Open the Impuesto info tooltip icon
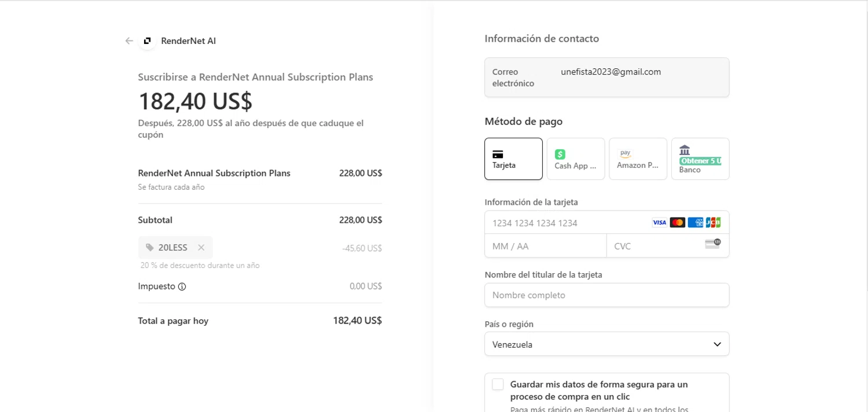Viewport: 868px width, 412px height. click(x=182, y=286)
